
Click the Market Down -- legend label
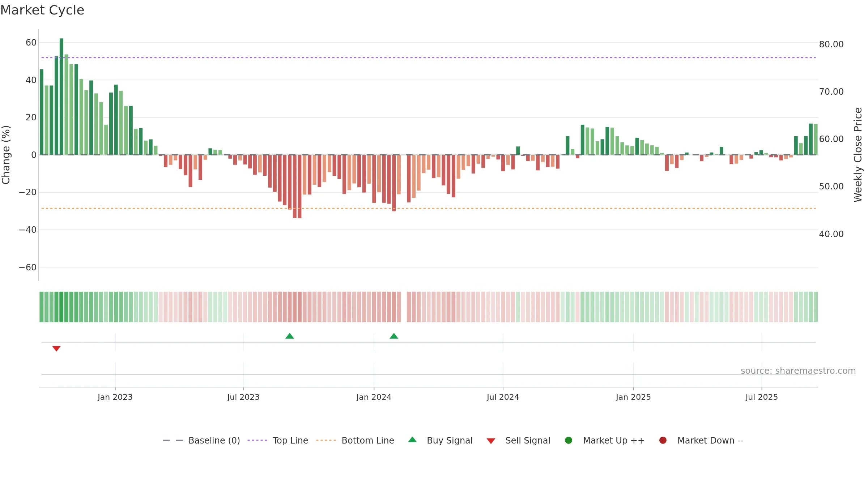coord(710,440)
